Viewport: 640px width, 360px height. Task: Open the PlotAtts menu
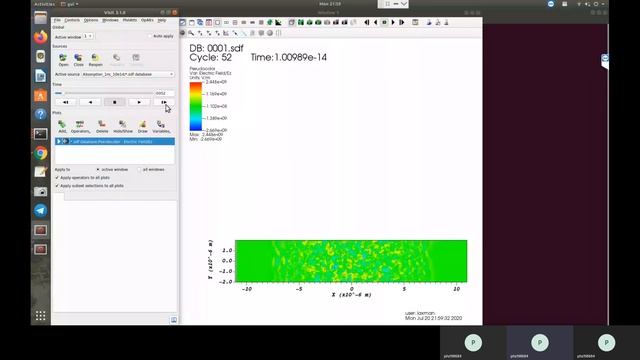[x=130, y=20]
